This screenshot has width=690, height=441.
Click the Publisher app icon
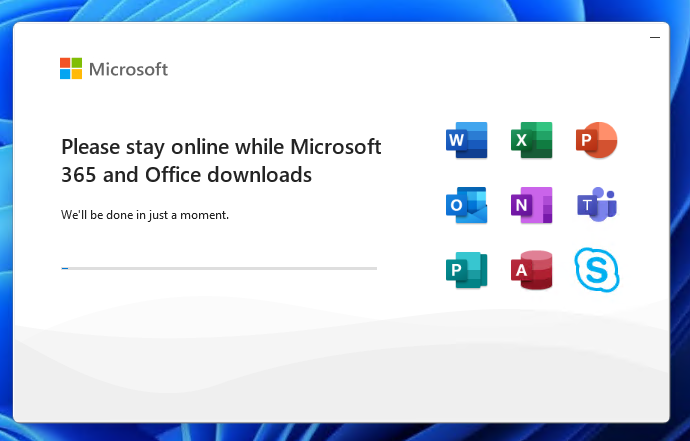(x=466, y=270)
